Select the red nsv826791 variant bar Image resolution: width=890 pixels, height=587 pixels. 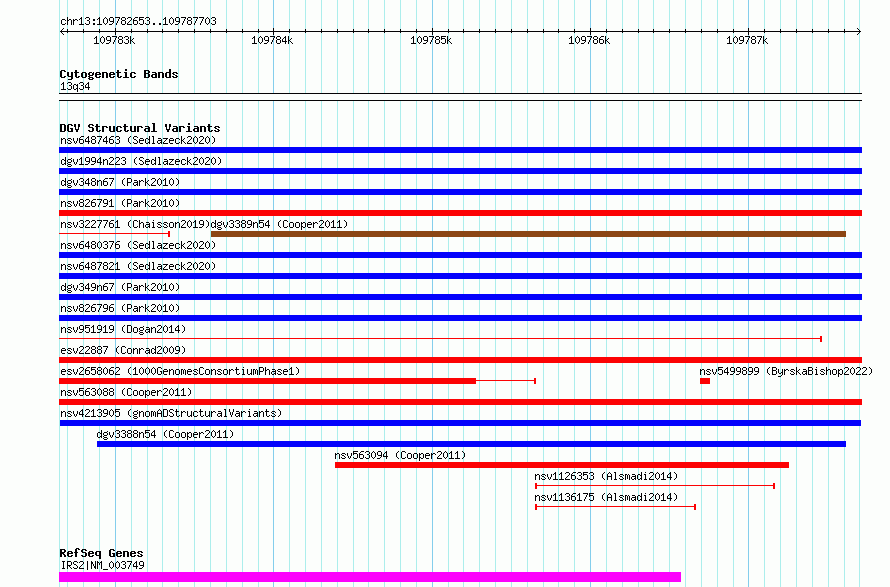(x=460, y=213)
